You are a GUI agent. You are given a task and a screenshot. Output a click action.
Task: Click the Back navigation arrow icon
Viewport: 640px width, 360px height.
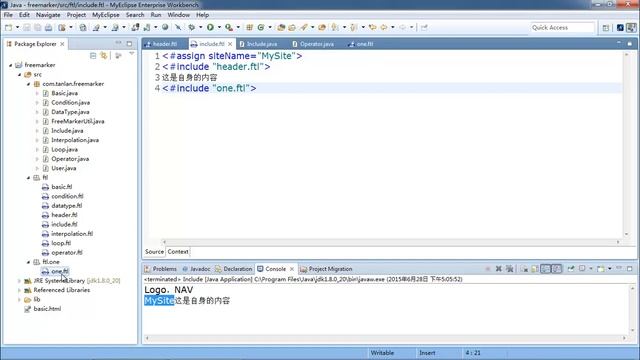384,27
